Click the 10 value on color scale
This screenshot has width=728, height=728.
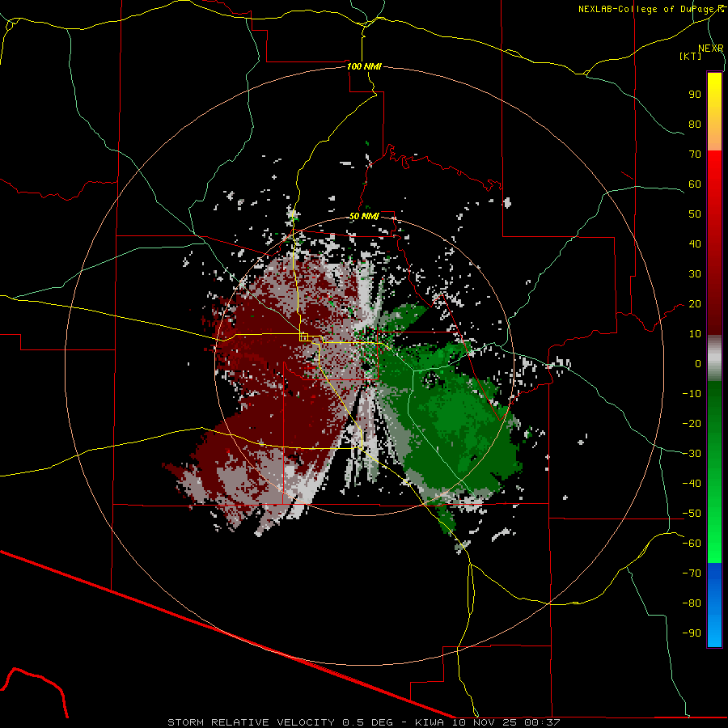point(695,334)
